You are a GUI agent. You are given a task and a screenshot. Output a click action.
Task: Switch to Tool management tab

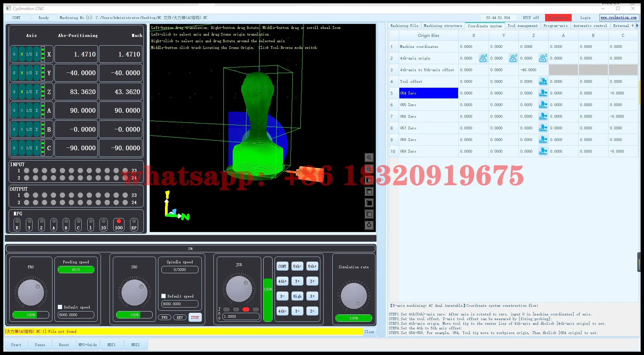(522, 26)
